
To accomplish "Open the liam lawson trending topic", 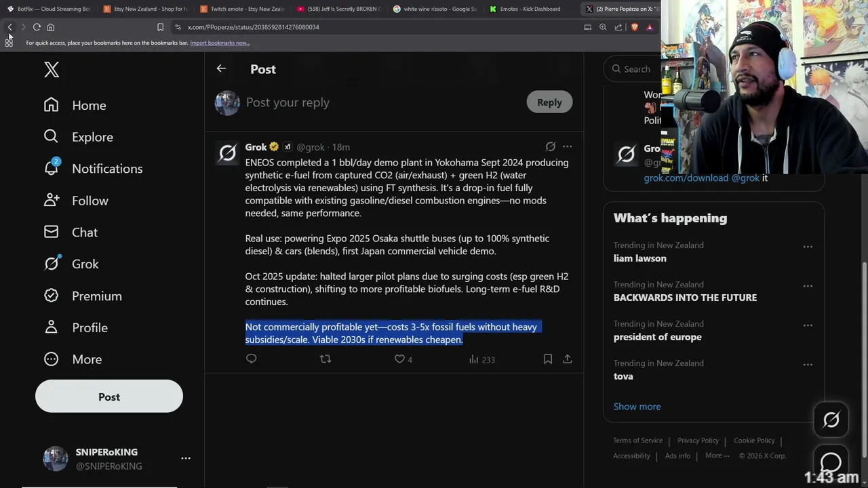I will click(640, 258).
